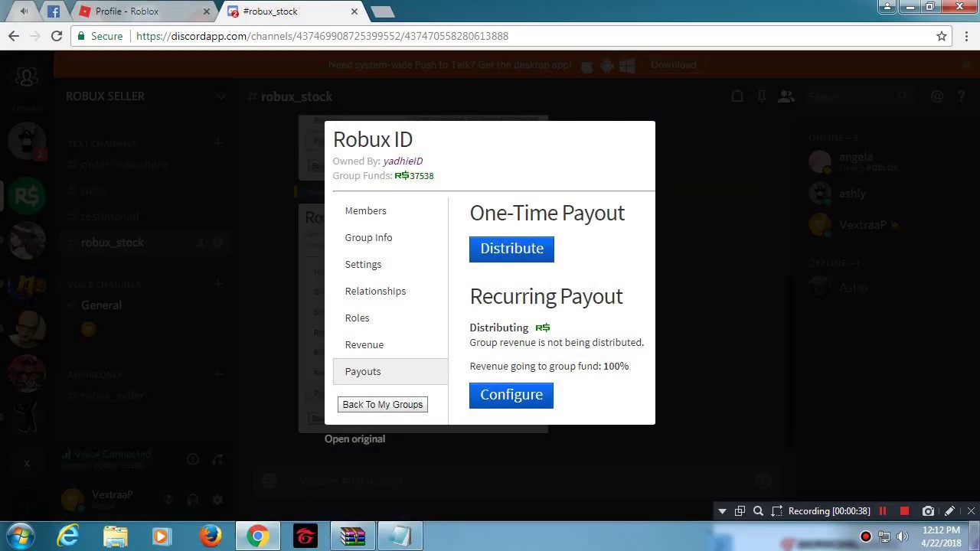Viewport: 980px width, 551px height.
Task: Toggle the member list icon
Action: (786, 96)
